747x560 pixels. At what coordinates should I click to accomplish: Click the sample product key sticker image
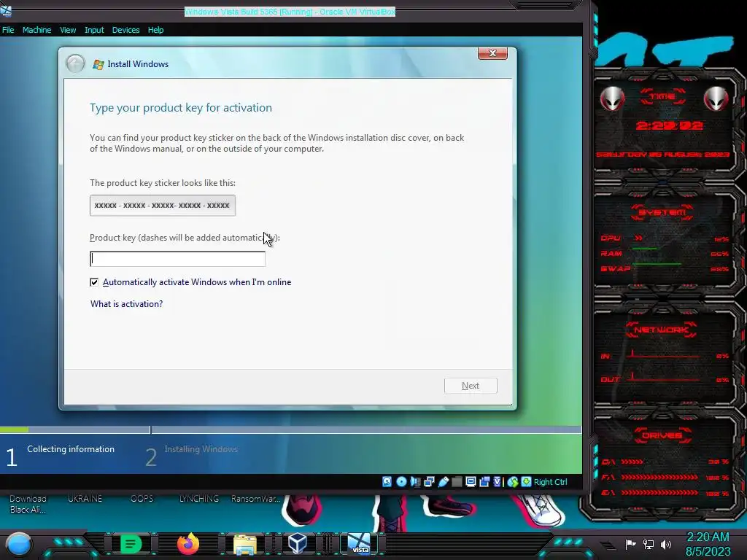click(x=163, y=205)
